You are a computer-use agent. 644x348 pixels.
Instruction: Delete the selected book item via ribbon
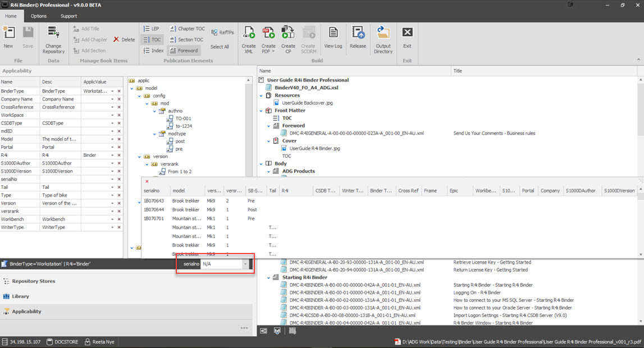pyautogui.click(x=124, y=39)
